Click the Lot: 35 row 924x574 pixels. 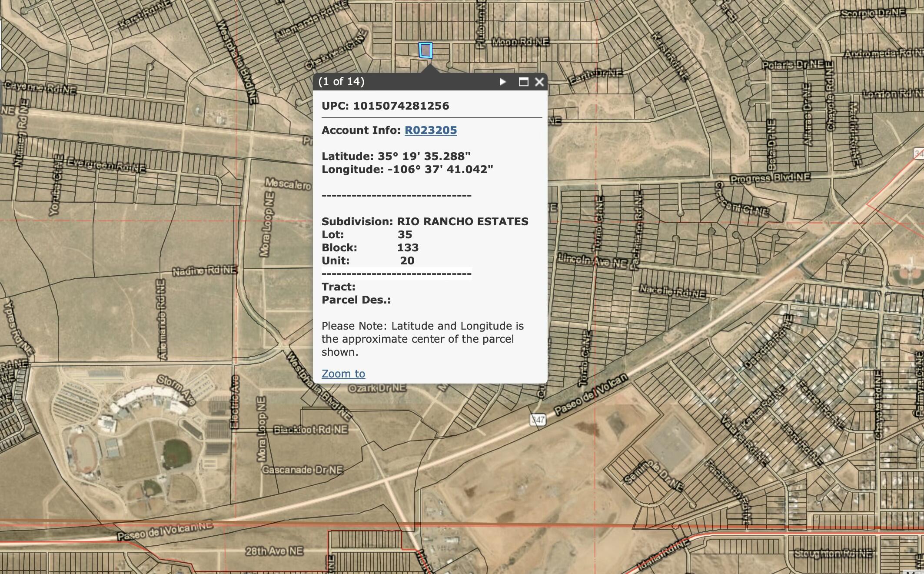pyautogui.click(x=367, y=234)
